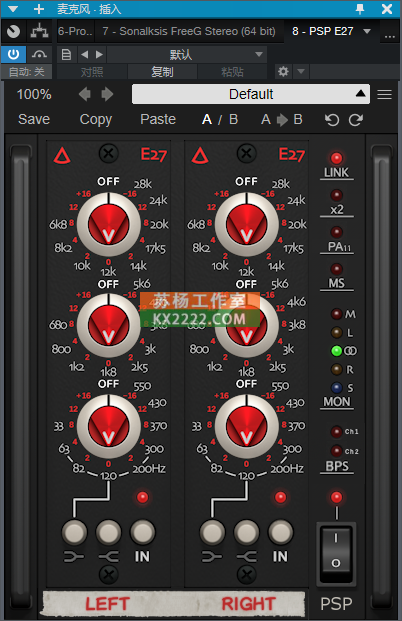Select next PSP preset right arrow
402x621 pixels.
107,94
